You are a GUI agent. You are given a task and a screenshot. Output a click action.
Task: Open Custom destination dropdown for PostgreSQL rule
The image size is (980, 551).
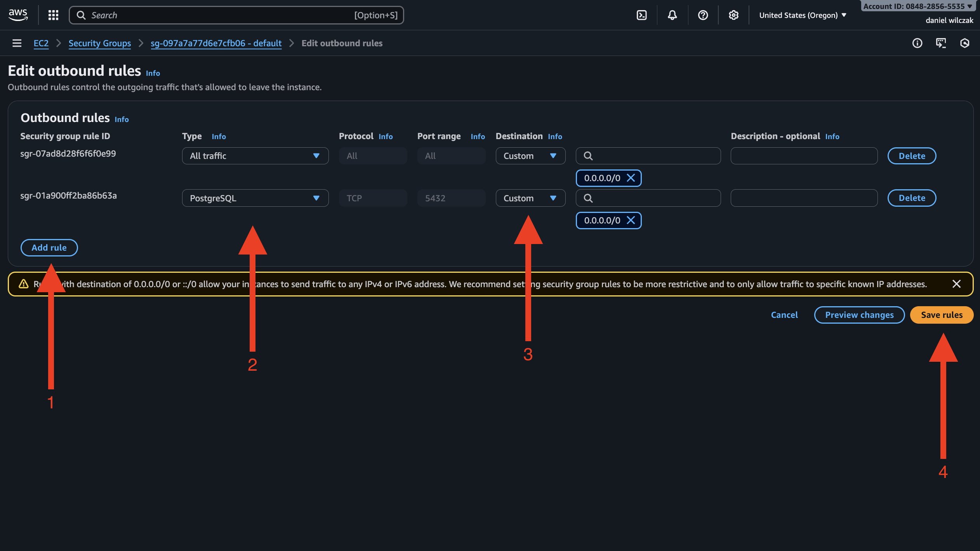(x=530, y=198)
